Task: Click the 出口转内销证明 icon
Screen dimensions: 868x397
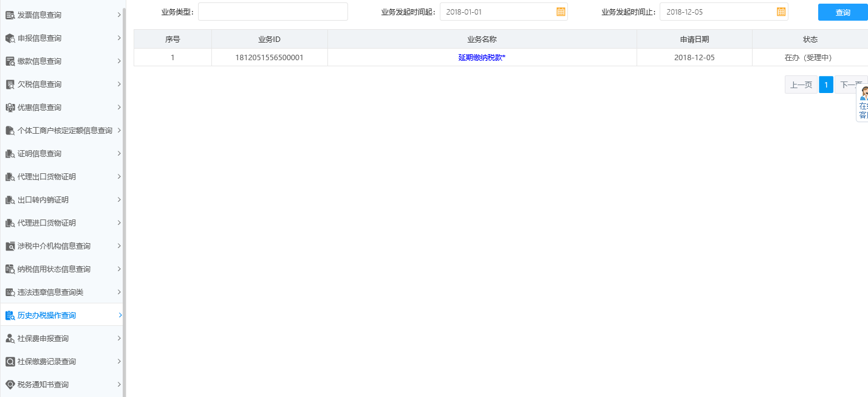Action: [10, 199]
